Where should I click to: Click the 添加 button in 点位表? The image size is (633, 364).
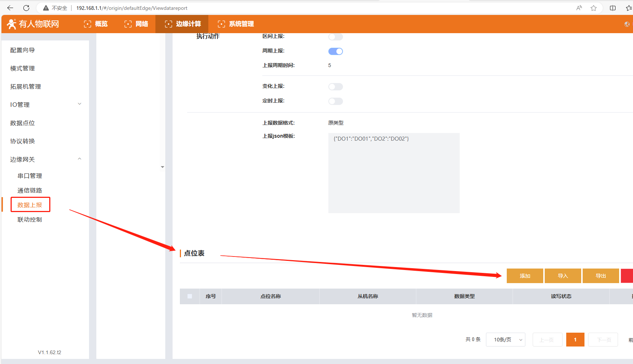(525, 276)
